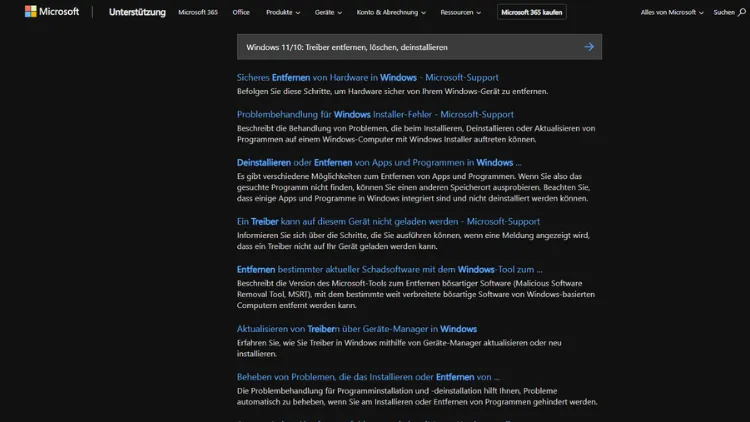
Task: Open Ein Treiber kann nicht geladen werden result
Action: pos(388,222)
